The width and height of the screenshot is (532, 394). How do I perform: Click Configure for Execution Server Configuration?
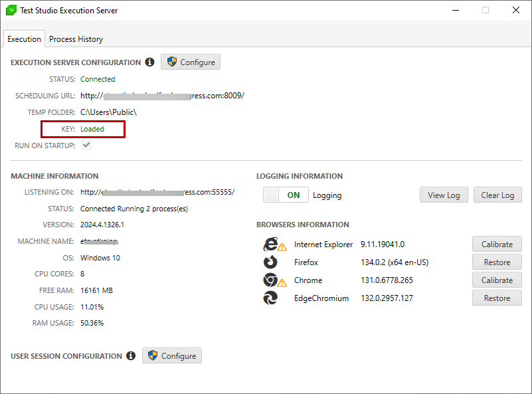tap(191, 62)
